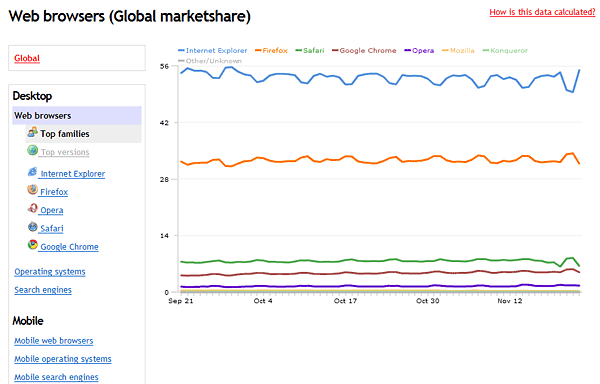Viewport: 600px width, 384px height.
Task: Click the 'Oct 17' axis label
Action: point(345,301)
